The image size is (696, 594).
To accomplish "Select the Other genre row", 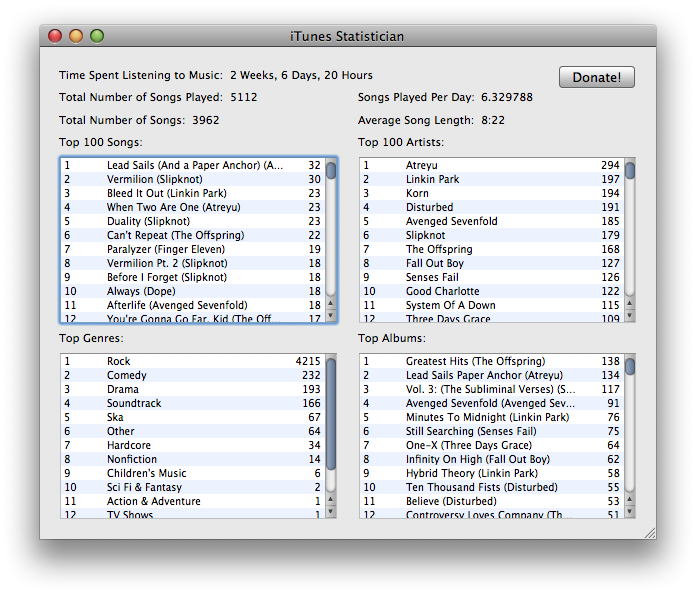I will pos(193,432).
